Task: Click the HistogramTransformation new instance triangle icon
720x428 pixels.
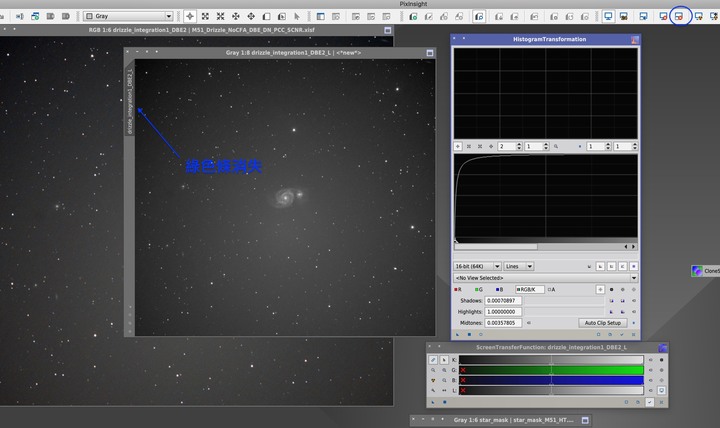Action: pyautogui.click(x=457, y=334)
